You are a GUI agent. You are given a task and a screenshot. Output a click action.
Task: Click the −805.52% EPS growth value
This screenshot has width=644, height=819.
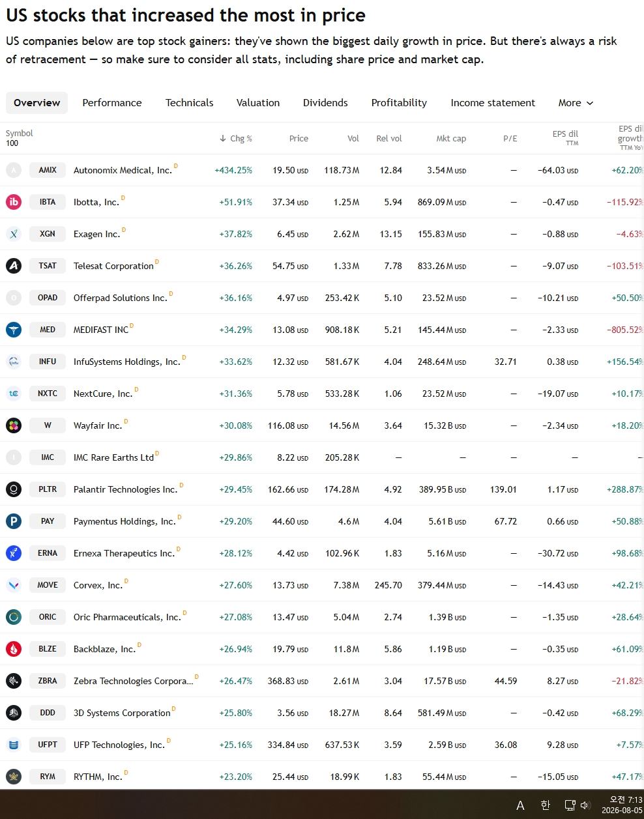(x=625, y=330)
